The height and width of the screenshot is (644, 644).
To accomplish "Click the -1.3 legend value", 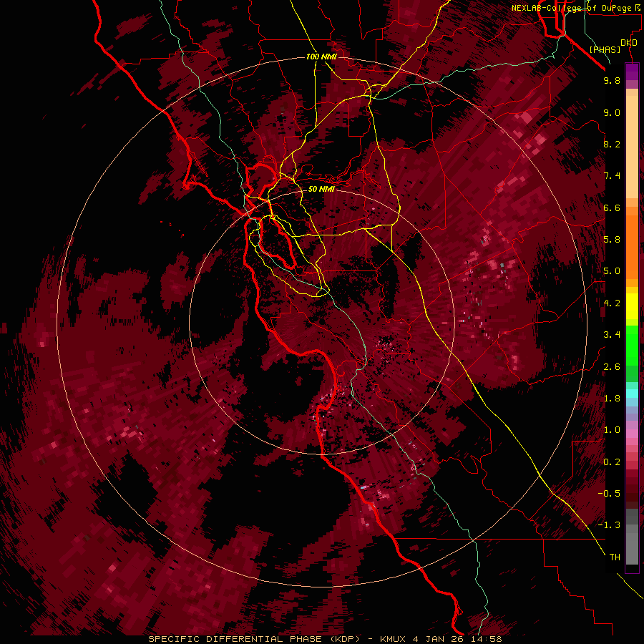I will pyautogui.click(x=609, y=525).
